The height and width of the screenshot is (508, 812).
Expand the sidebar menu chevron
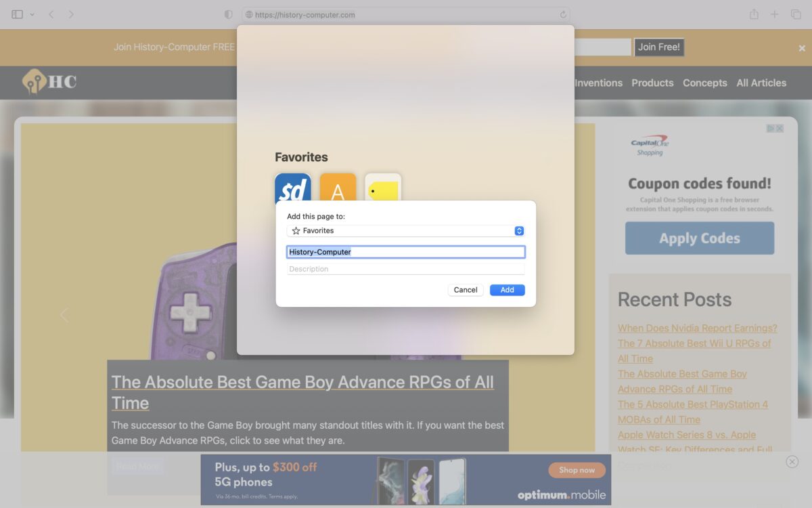32,14
